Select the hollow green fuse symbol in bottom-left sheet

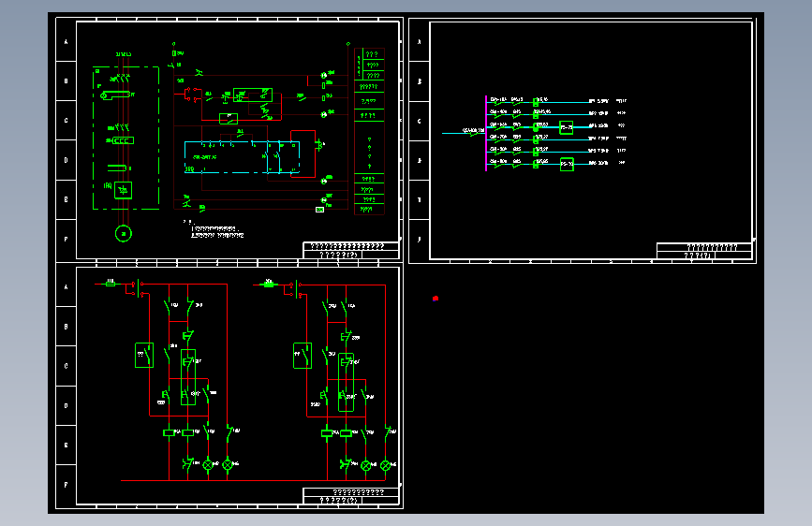coord(111,284)
